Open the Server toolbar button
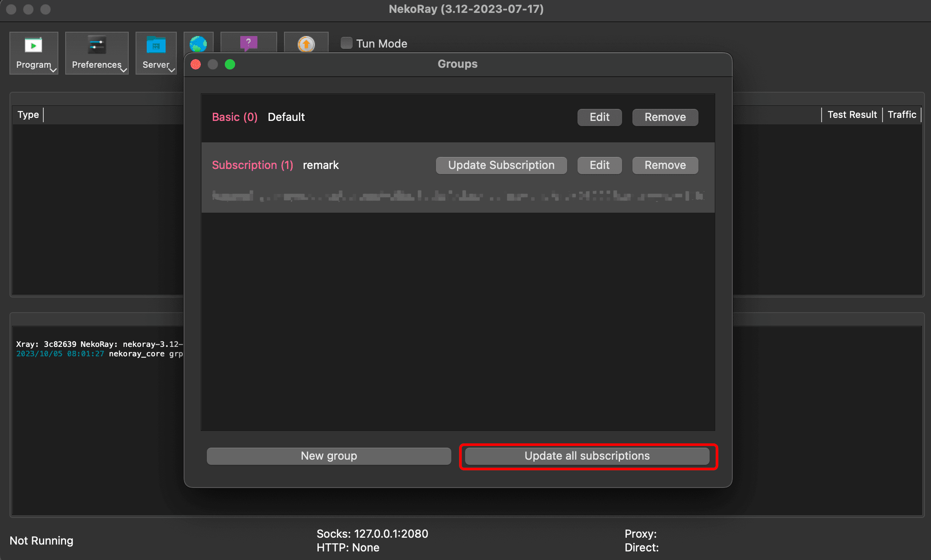 pos(156,53)
